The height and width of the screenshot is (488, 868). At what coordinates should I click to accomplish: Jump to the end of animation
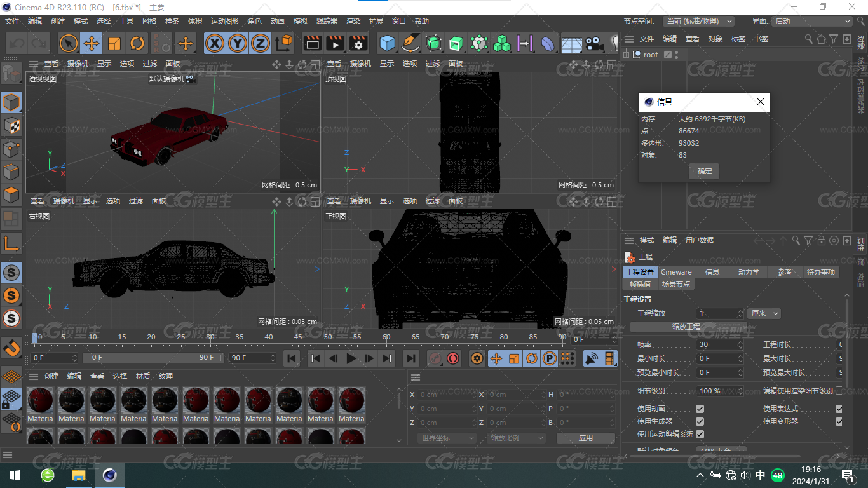click(x=411, y=358)
